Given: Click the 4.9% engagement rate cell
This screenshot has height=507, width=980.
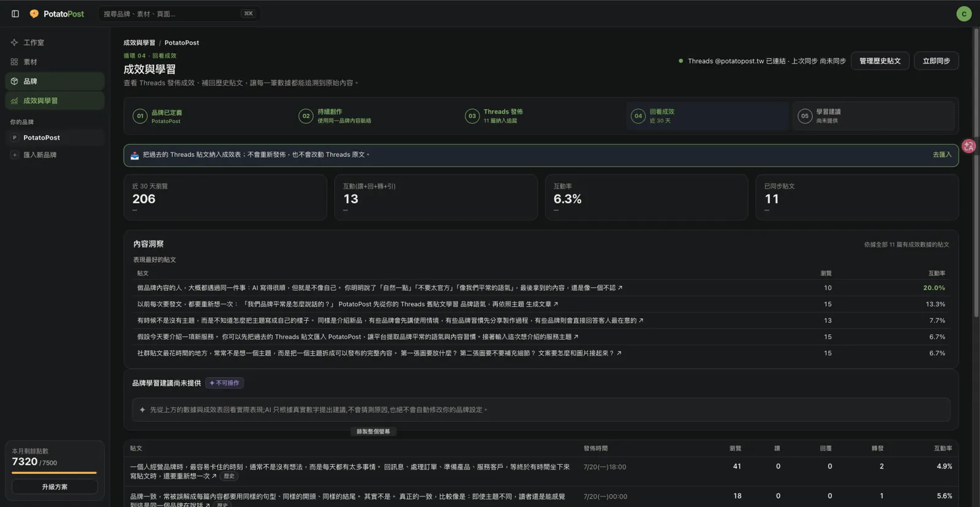Looking at the screenshot, I should [x=944, y=467].
